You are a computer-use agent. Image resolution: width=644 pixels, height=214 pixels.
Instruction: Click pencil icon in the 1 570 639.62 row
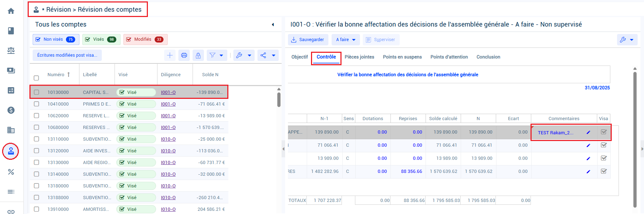pos(588,171)
